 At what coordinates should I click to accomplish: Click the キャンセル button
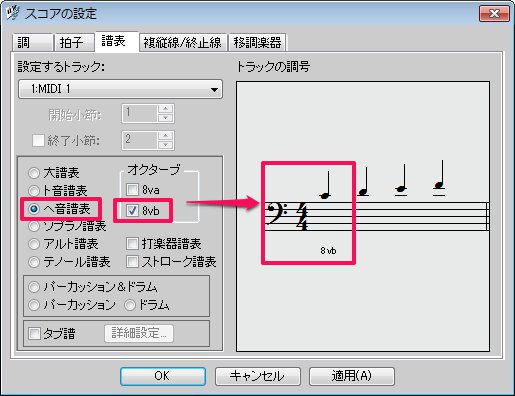pos(258,376)
